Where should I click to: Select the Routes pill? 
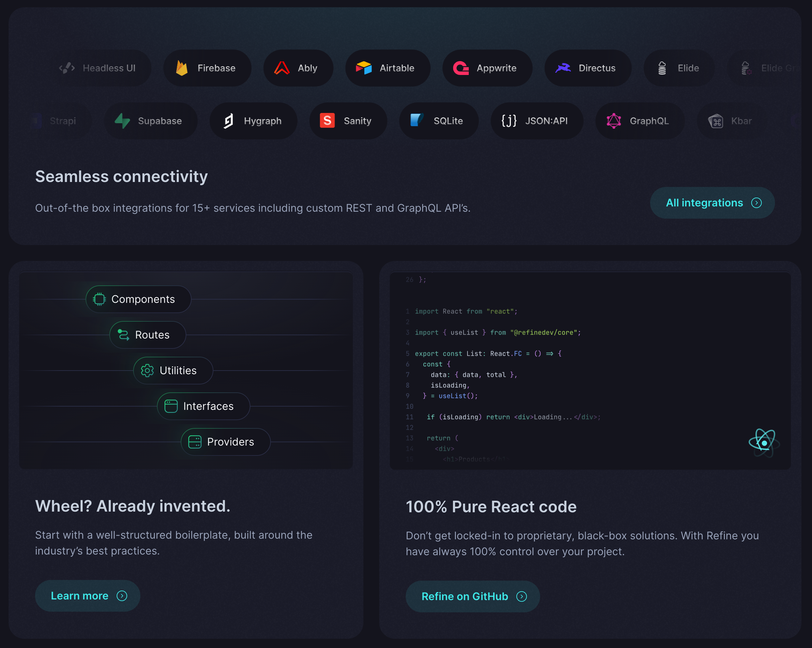[x=148, y=335]
